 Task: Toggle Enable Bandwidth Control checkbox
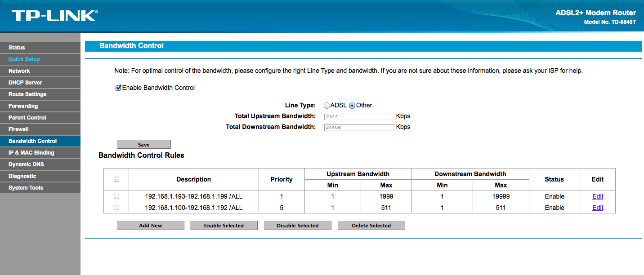(x=119, y=88)
